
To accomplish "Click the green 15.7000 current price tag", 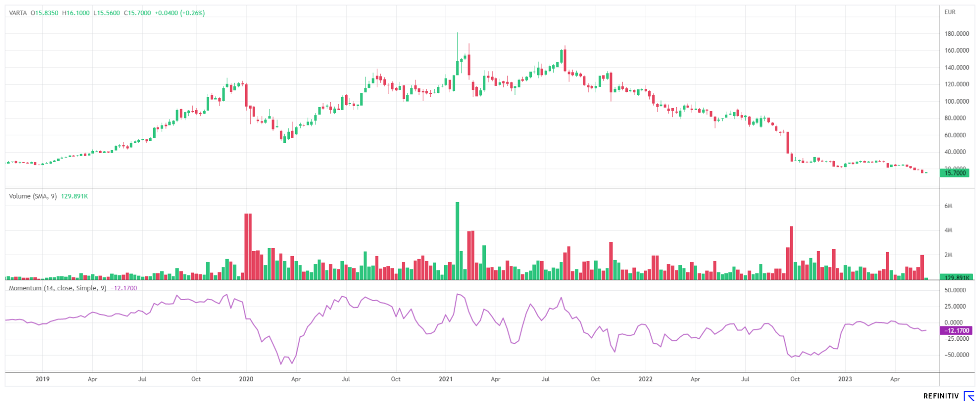I will pyautogui.click(x=954, y=173).
